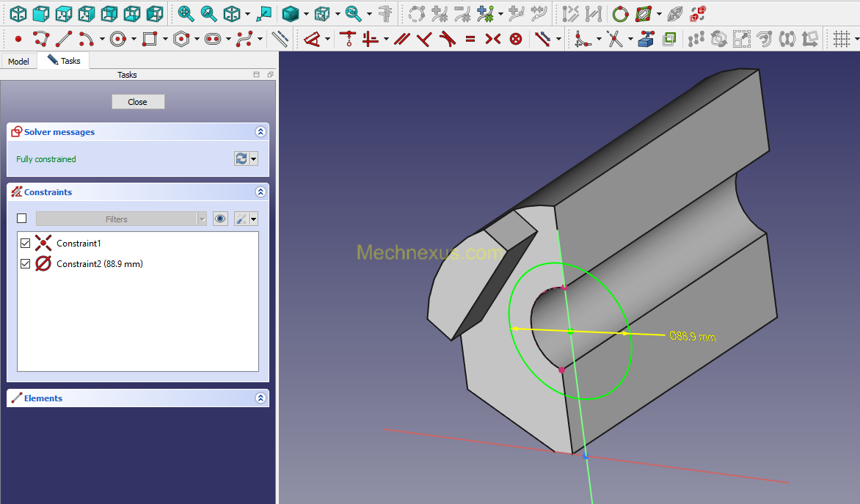This screenshot has height=504, width=860.
Task: Select the Line tool
Action: [64, 39]
